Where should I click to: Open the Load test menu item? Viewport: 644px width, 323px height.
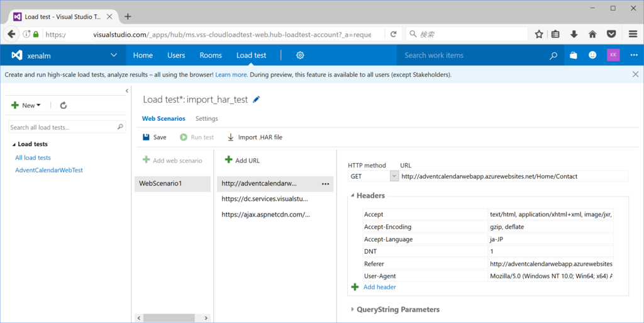(252, 55)
